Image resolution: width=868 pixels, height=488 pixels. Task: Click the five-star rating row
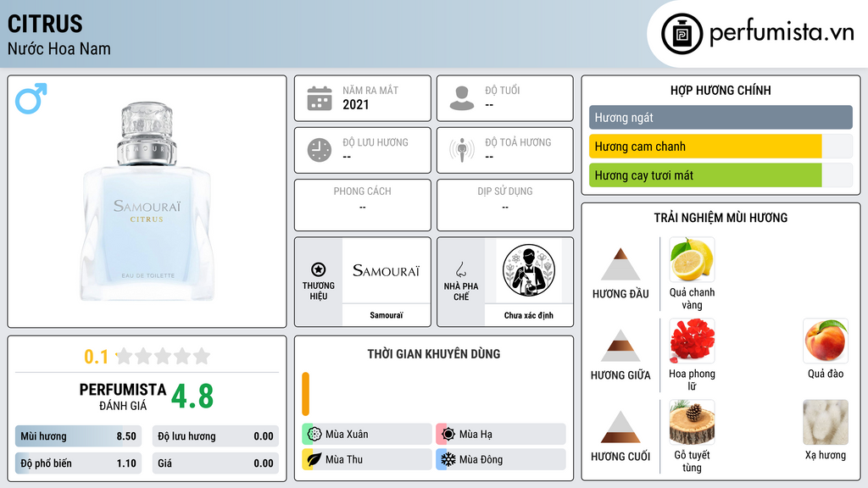click(164, 356)
